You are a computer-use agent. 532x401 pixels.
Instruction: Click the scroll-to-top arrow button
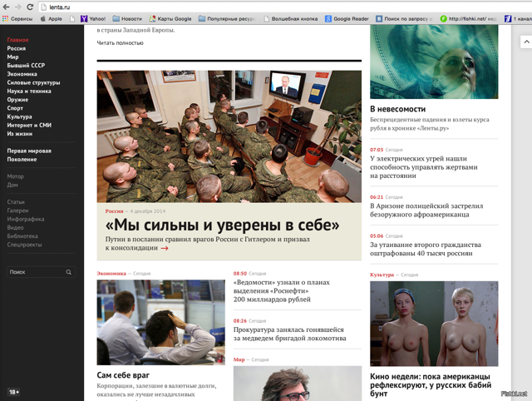click(525, 42)
